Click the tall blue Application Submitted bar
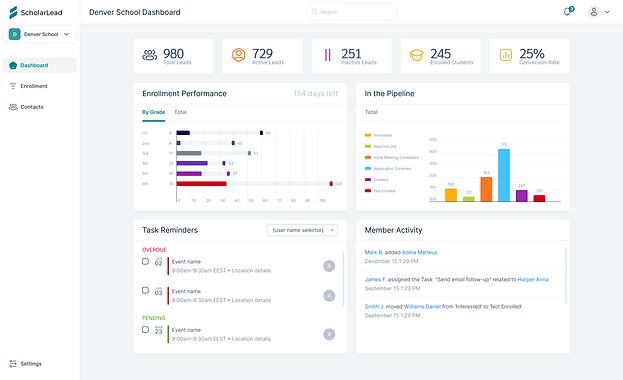This screenshot has width=623, height=380. pyautogui.click(x=504, y=175)
